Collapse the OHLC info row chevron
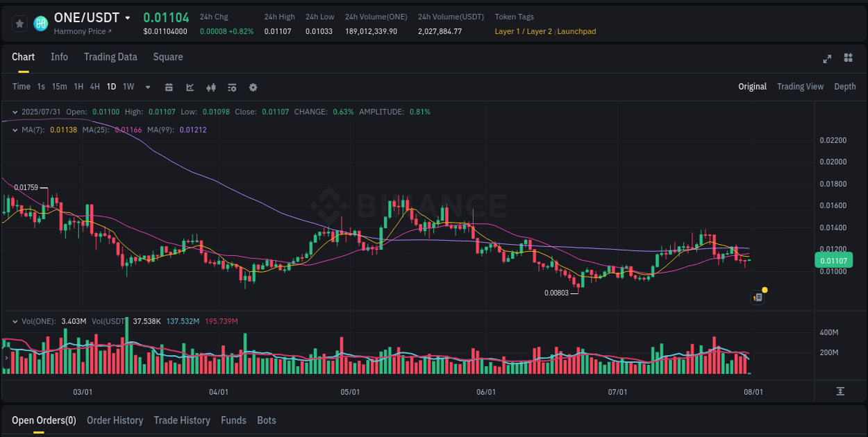This screenshot has width=868, height=437. (15, 112)
